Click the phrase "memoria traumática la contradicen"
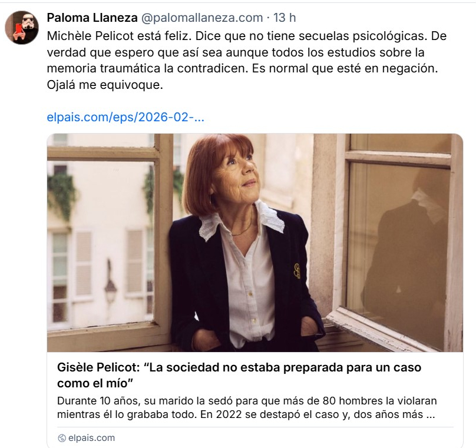The width and height of the screenshot is (476, 448). tap(147, 68)
